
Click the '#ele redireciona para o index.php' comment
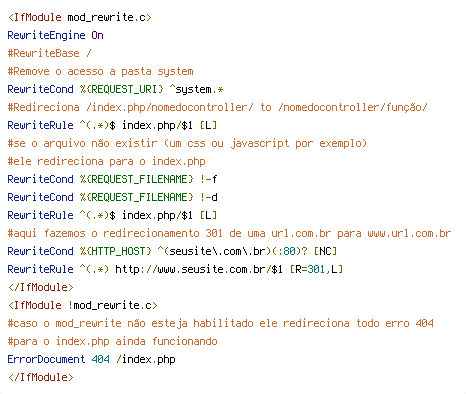[106, 161]
